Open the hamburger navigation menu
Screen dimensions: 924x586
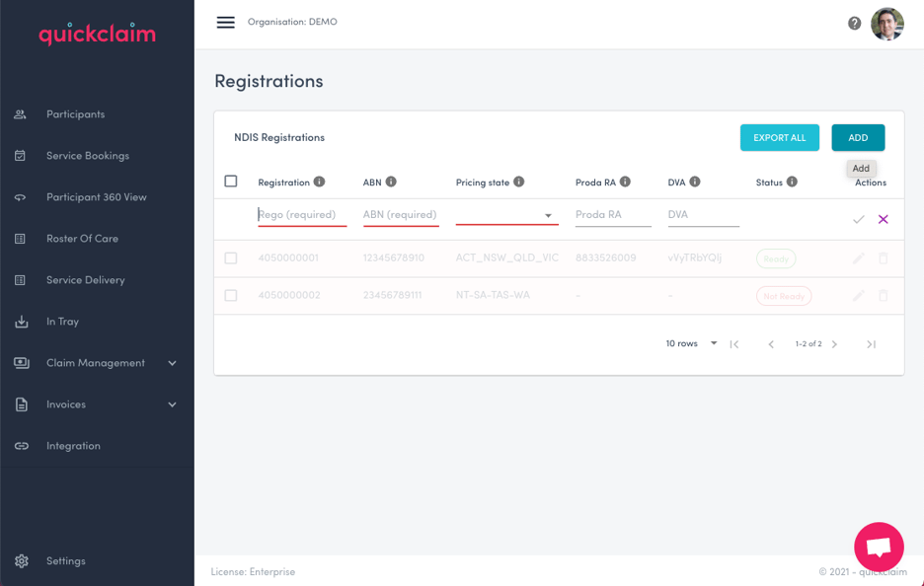point(226,22)
